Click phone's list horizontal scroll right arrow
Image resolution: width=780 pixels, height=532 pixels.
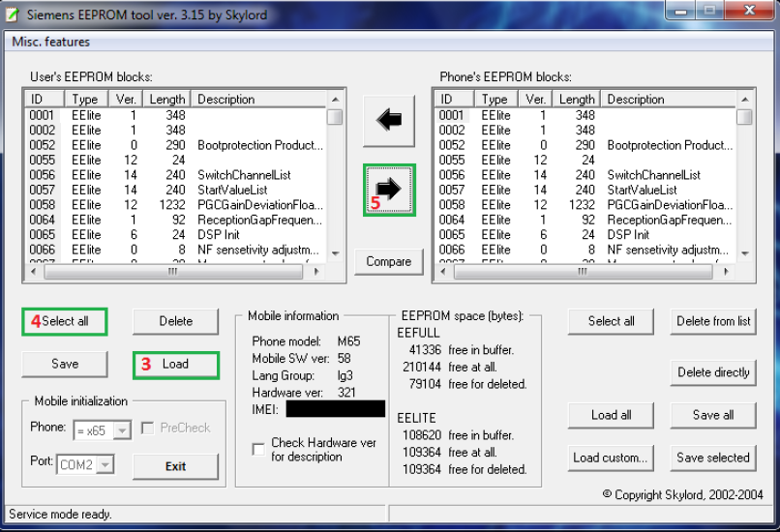[x=726, y=272]
